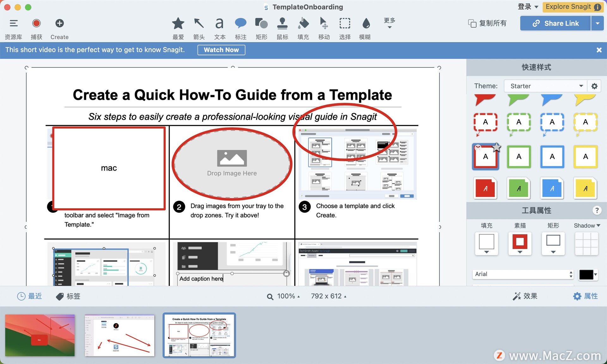Open the 填充 fill color picker

(487, 244)
